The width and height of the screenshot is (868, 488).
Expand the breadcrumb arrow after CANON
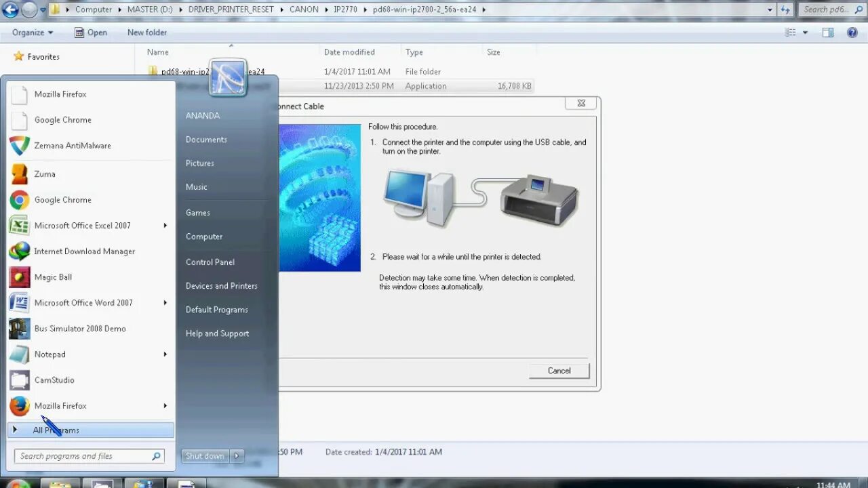325,9
